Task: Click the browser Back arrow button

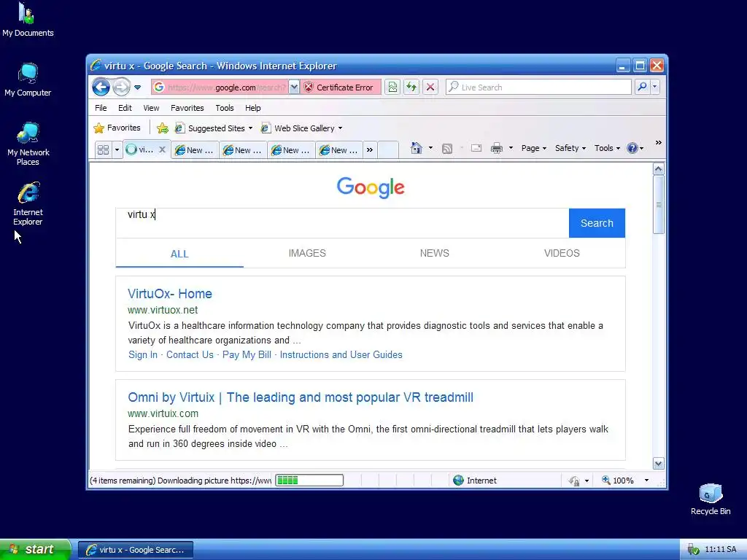Action: click(101, 87)
